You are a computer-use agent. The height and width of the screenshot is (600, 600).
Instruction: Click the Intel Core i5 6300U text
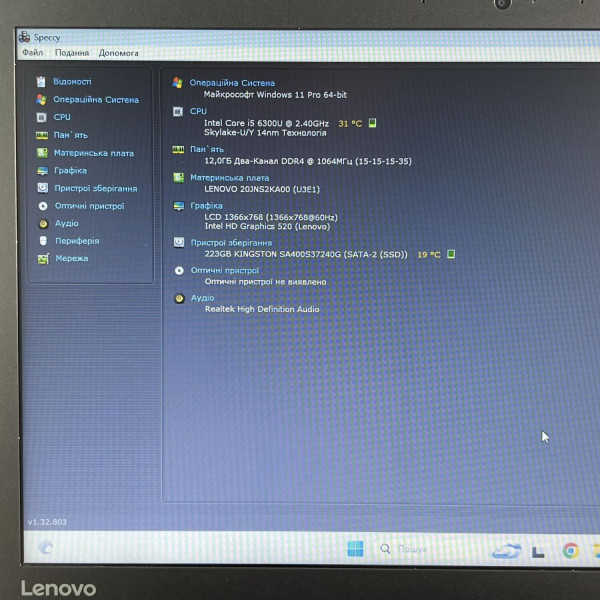click(x=266, y=123)
